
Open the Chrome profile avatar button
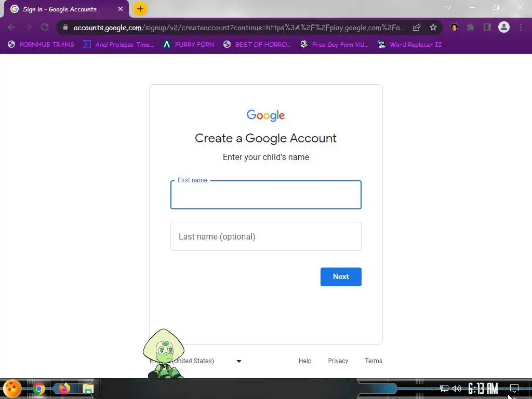[x=504, y=27]
